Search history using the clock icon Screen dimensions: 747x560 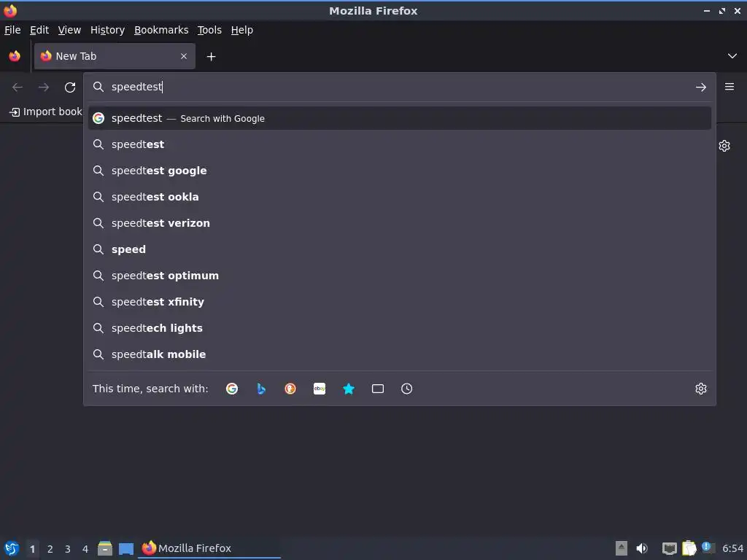pyautogui.click(x=407, y=389)
